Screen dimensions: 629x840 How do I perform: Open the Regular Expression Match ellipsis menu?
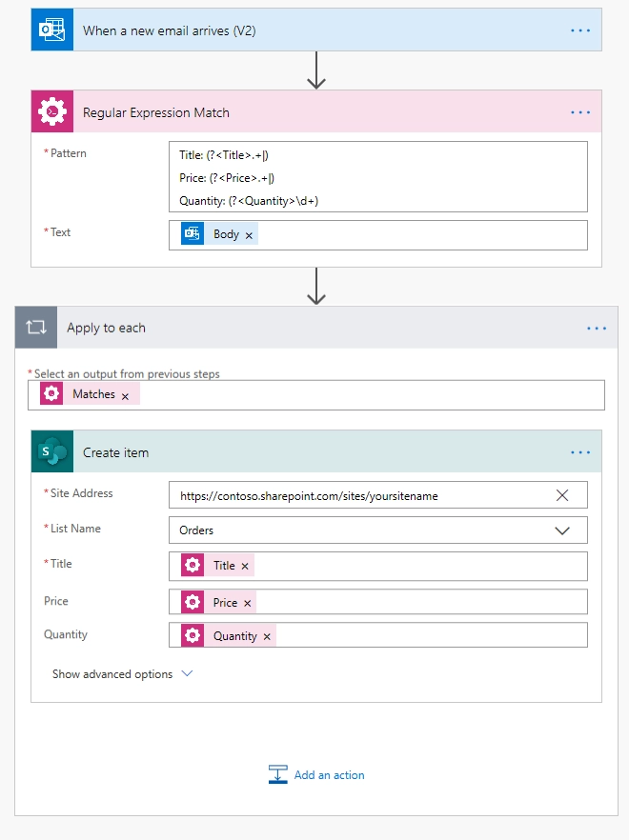580,112
